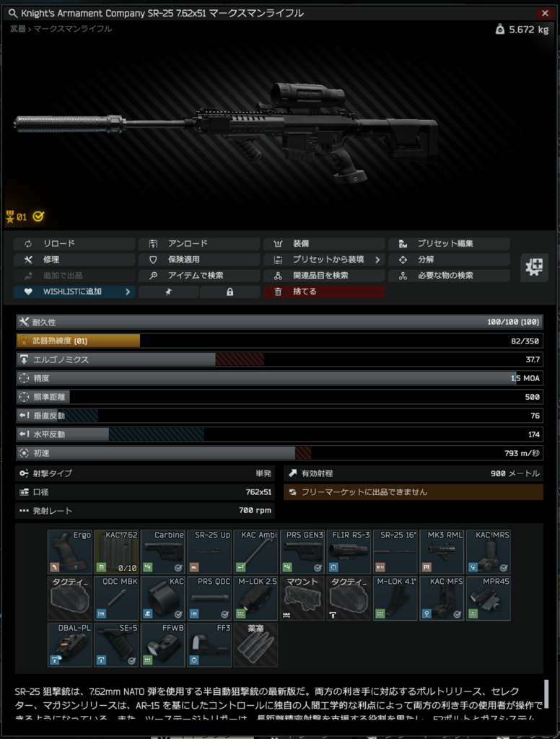This screenshot has height=739, width=560.
Task: Click the pin item icon button
Action: (168, 292)
